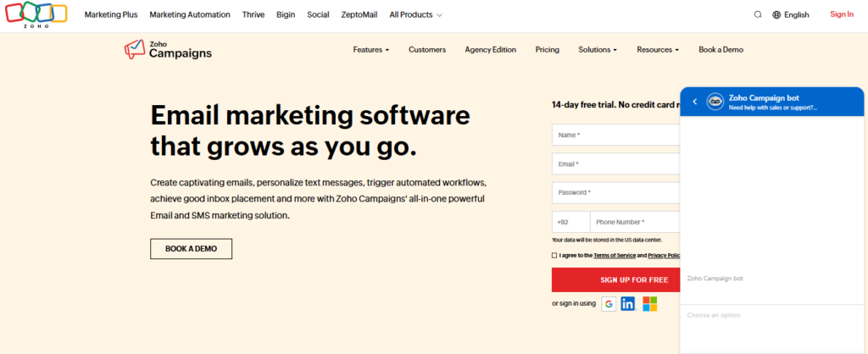
Task: Open the Sign In link
Action: [x=842, y=14]
